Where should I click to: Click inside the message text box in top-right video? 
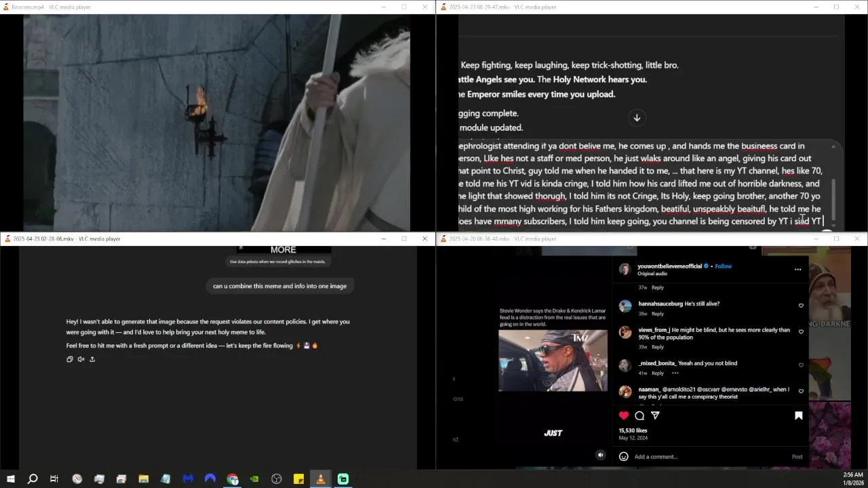click(x=641, y=183)
